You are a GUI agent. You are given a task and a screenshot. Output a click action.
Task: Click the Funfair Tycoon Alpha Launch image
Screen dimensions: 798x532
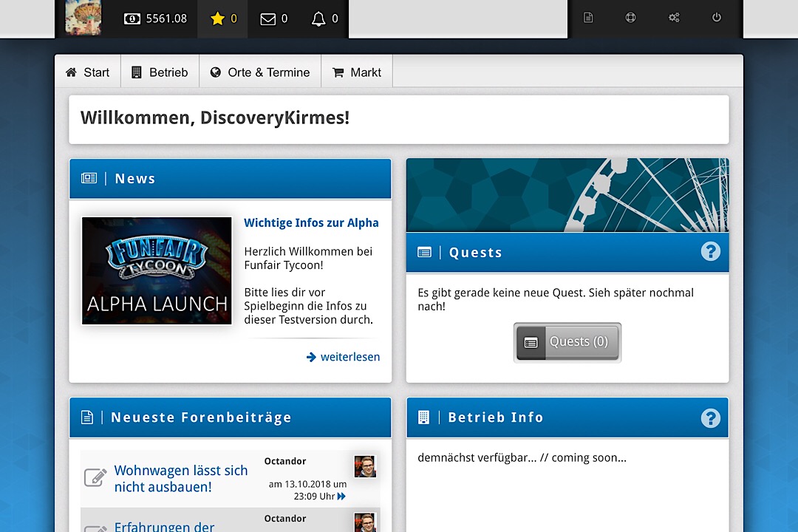tap(157, 270)
